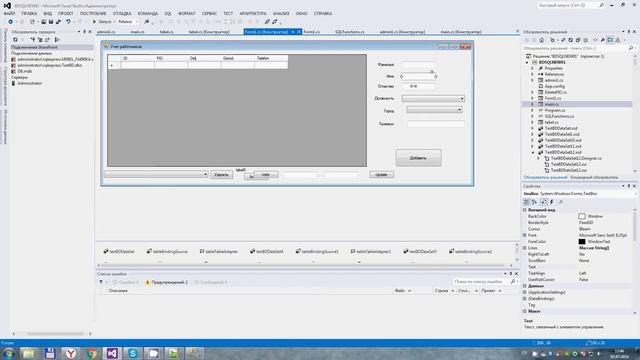Image resolution: width=640 pixels, height=360 pixels.
Task: Open the ОТЛАДКА menu
Action: (x=122, y=13)
